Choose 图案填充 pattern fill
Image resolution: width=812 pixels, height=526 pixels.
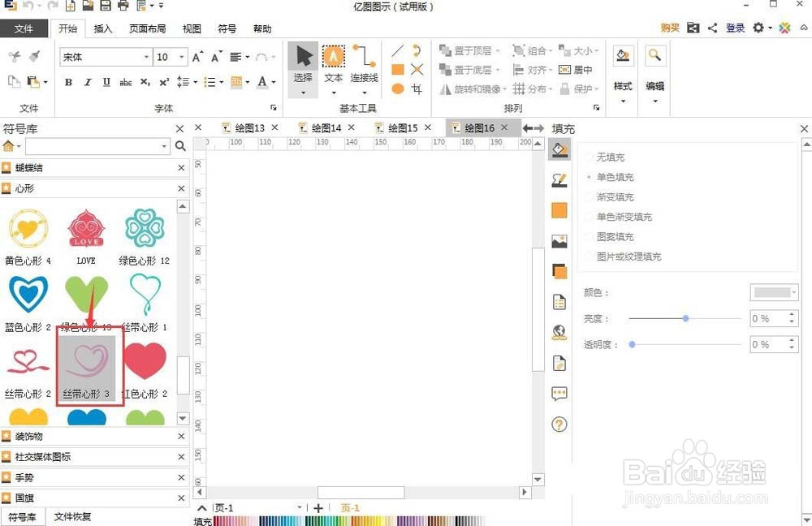(x=610, y=236)
